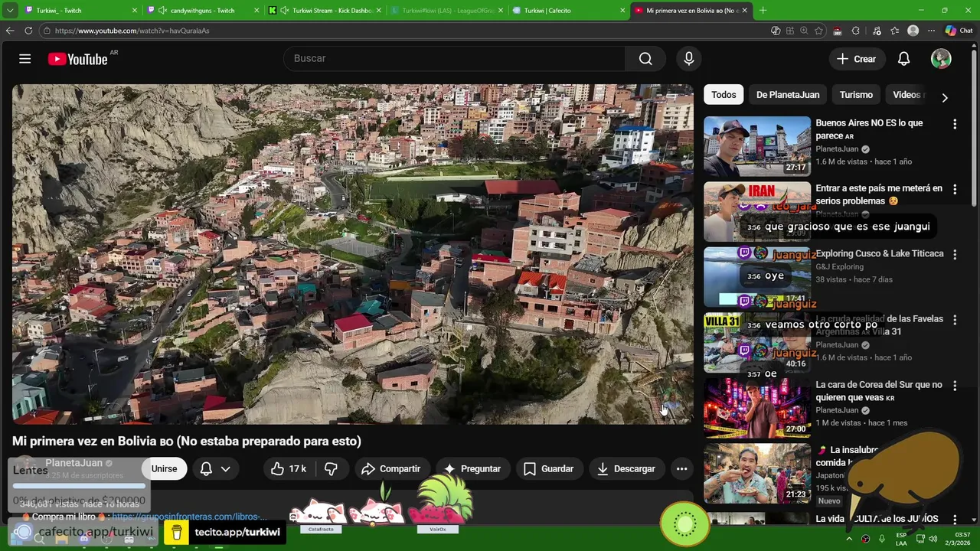Image resolution: width=980 pixels, height=551 pixels.
Task: Start voice search with the microphone
Action: [x=688, y=59]
